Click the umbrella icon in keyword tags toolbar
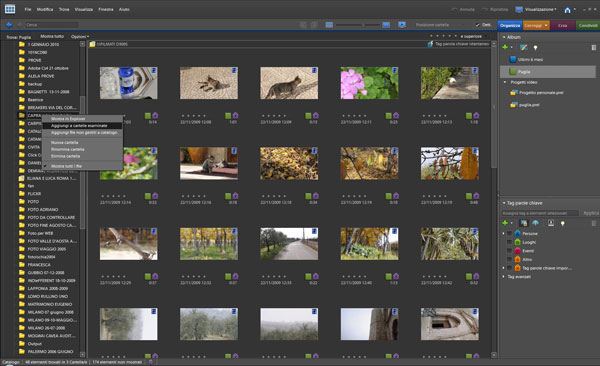Viewport: 600px width, 366px height. point(535,223)
